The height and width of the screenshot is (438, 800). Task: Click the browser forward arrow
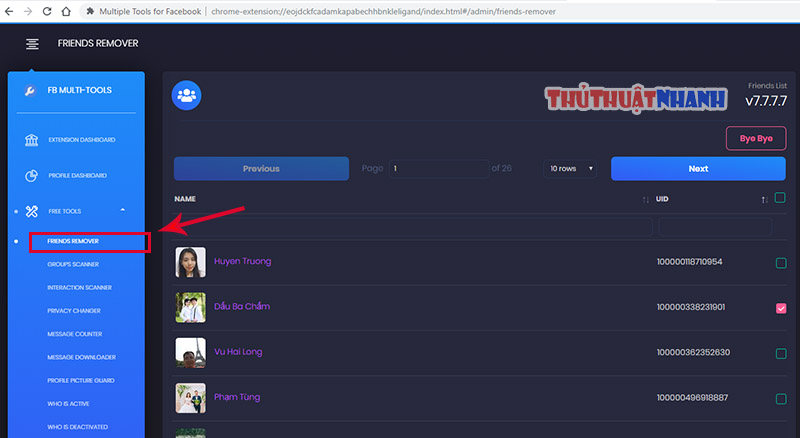coord(28,11)
